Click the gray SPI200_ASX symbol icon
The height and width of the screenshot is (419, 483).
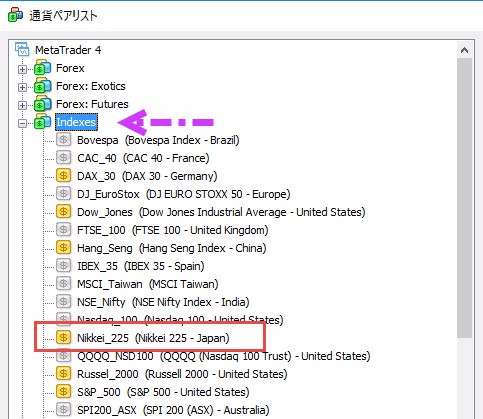[x=63, y=410]
